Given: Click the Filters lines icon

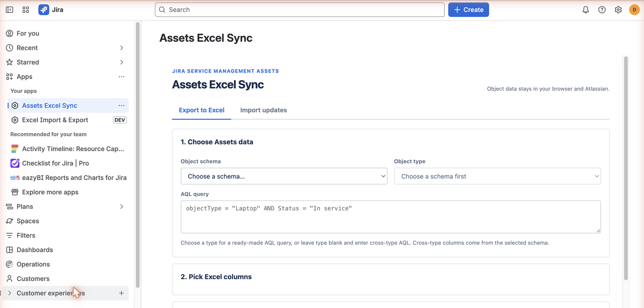Looking at the screenshot, I should (10, 236).
